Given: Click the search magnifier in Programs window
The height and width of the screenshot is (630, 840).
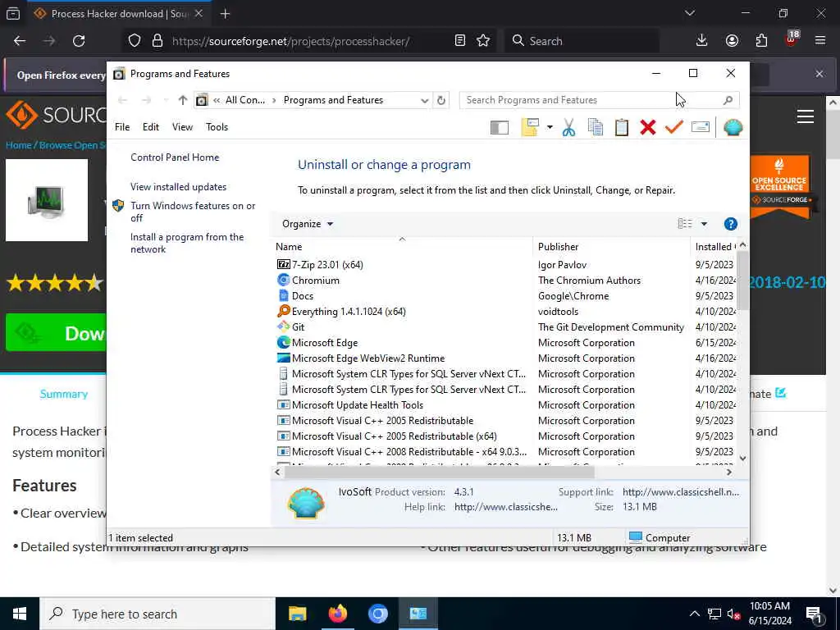Looking at the screenshot, I should point(728,100).
